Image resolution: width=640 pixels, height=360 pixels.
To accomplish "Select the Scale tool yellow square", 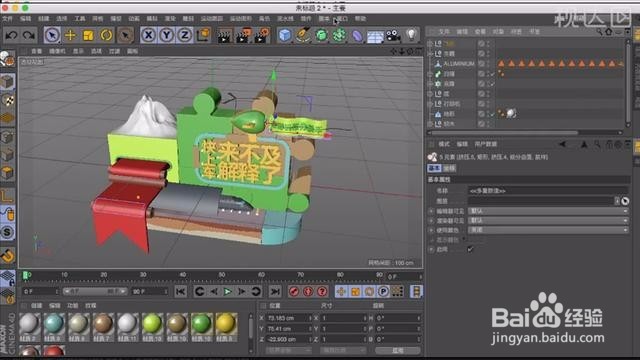I will (88, 35).
